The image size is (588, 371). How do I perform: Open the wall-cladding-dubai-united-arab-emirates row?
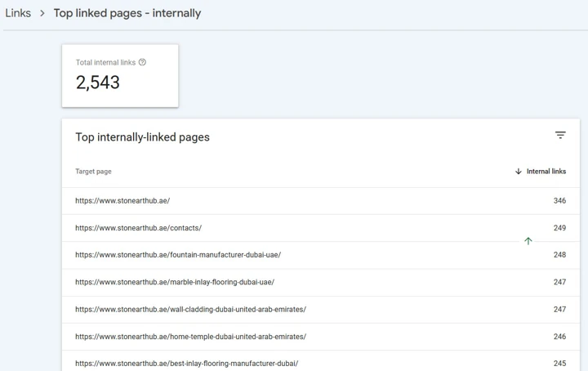(321, 310)
